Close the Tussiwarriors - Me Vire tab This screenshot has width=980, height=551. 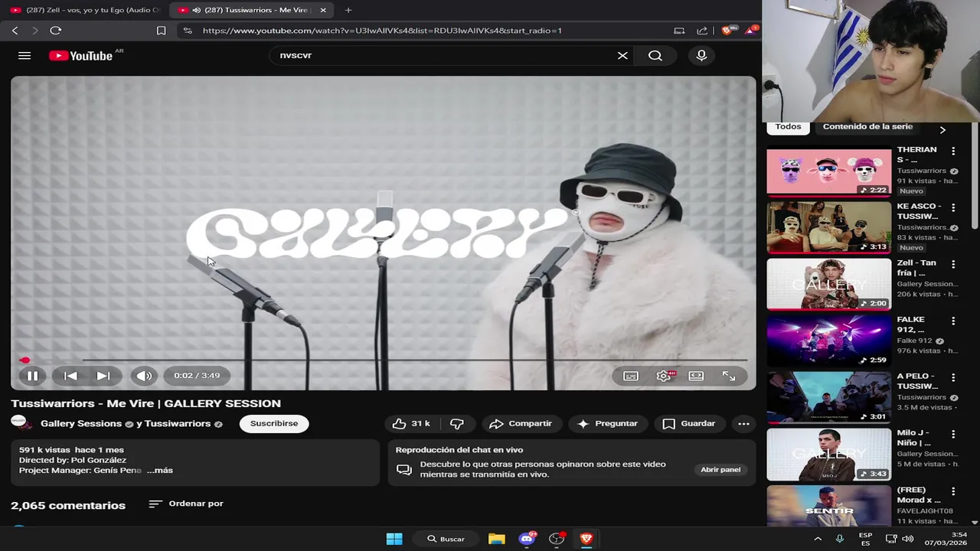pos(323,10)
